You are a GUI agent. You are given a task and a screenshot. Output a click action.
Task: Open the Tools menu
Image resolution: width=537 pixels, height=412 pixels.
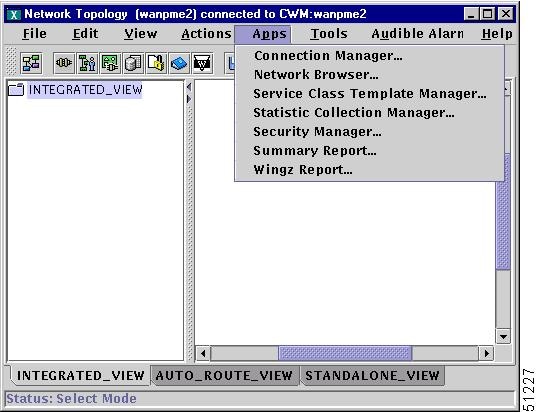click(x=329, y=34)
